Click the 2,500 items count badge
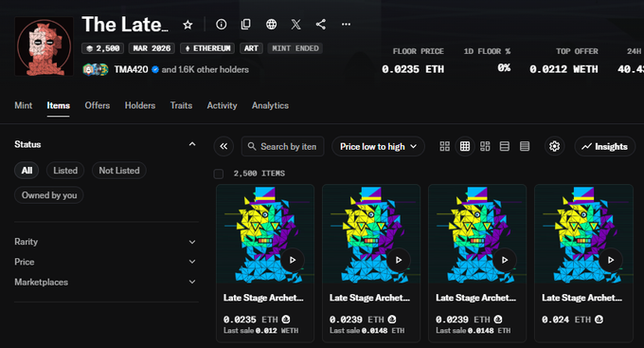The height and width of the screenshot is (348, 644). click(102, 48)
